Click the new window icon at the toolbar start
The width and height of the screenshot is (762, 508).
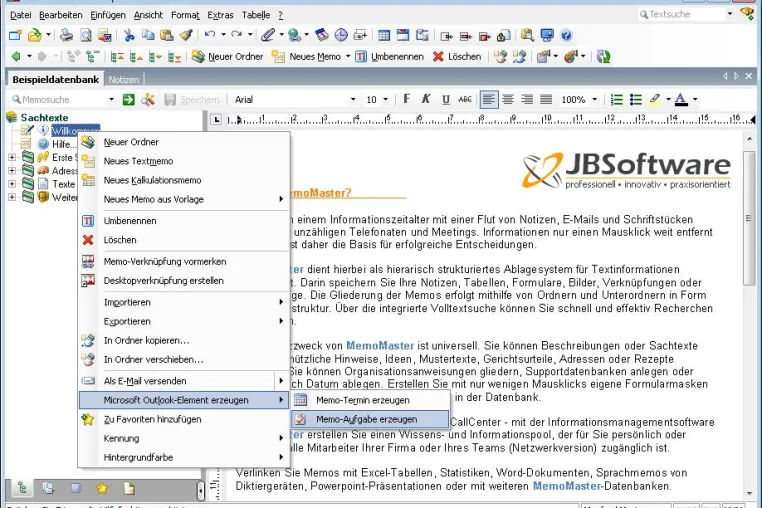[16, 35]
